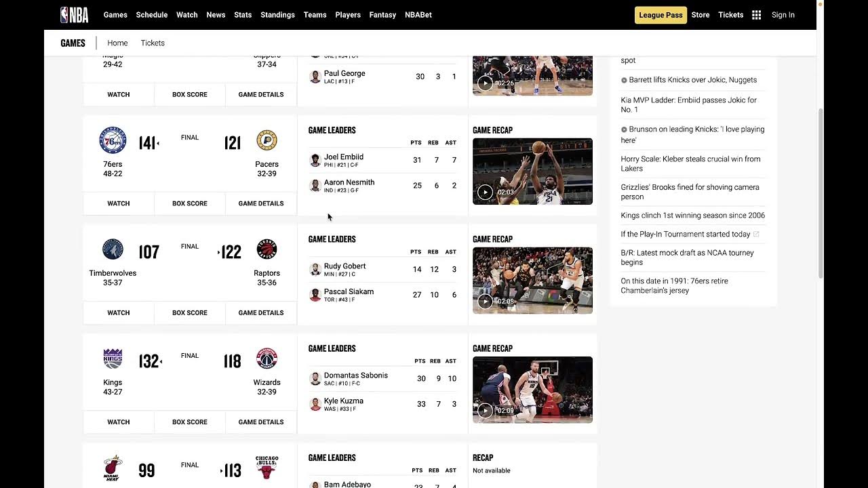Viewport: 868px width, 488px height.
Task: Open B/R Latest mock draft headline
Action: coord(687,258)
